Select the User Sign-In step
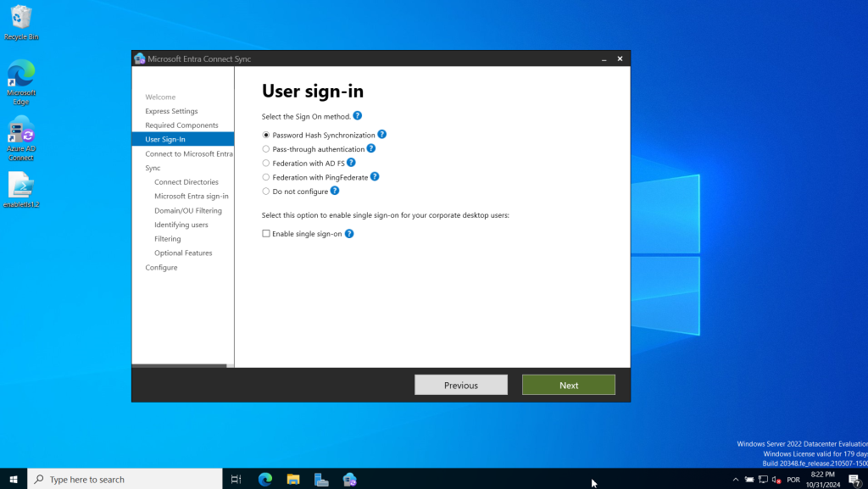The width and height of the screenshot is (868, 489). 183,139
